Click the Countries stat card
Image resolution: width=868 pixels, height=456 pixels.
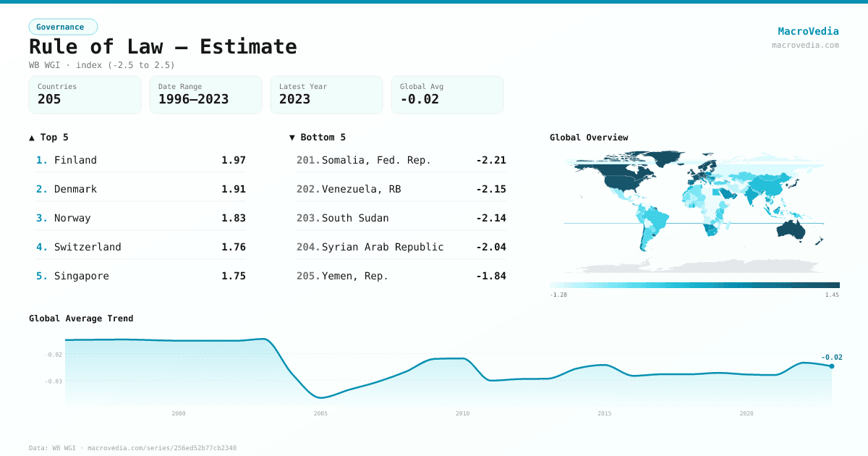(85, 95)
